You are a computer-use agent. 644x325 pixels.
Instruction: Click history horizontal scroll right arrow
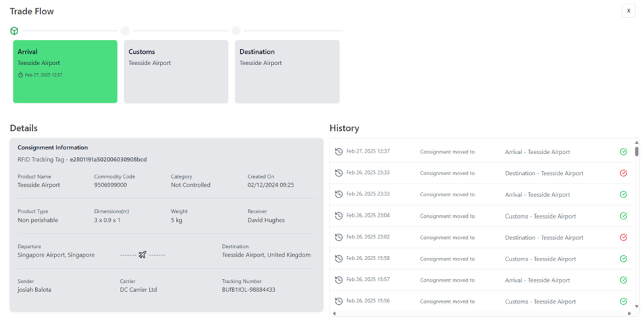(x=629, y=313)
